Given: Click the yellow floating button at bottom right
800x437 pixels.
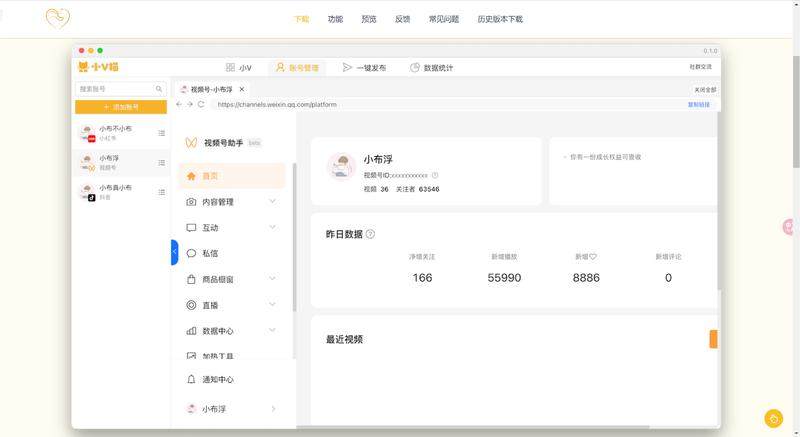Looking at the screenshot, I should pyautogui.click(x=773, y=418).
